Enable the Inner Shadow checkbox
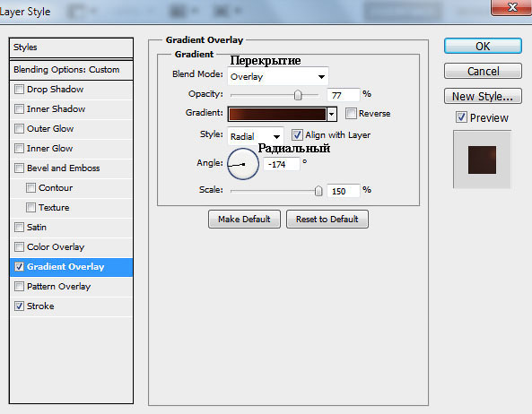The height and width of the screenshot is (414, 532). pyautogui.click(x=19, y=109)
